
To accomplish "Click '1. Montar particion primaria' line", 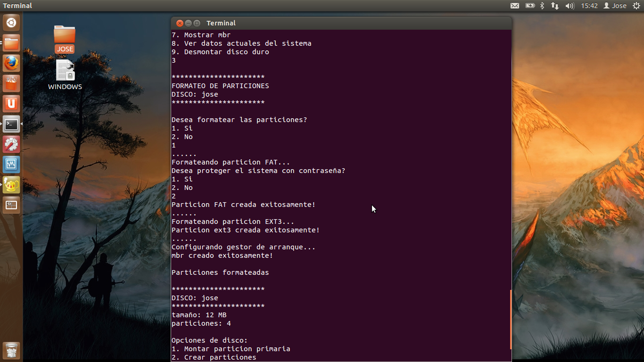I will pyautogui.click(x=231, y=349).
